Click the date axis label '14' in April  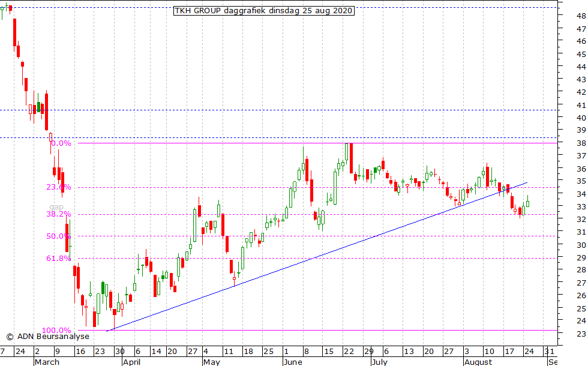click(x=156, y=352)
